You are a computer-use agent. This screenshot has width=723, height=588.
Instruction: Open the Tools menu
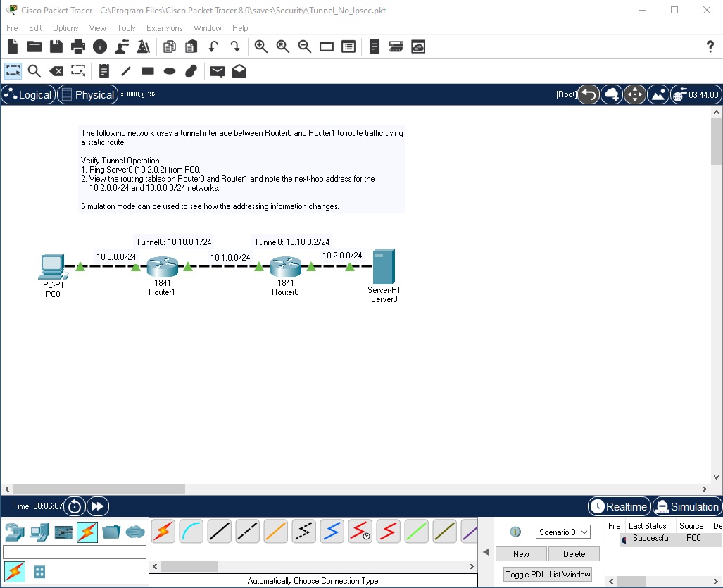pos(126,28)
